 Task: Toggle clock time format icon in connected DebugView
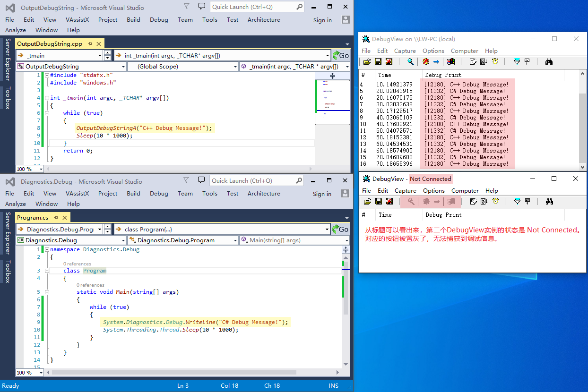[495, 62]
